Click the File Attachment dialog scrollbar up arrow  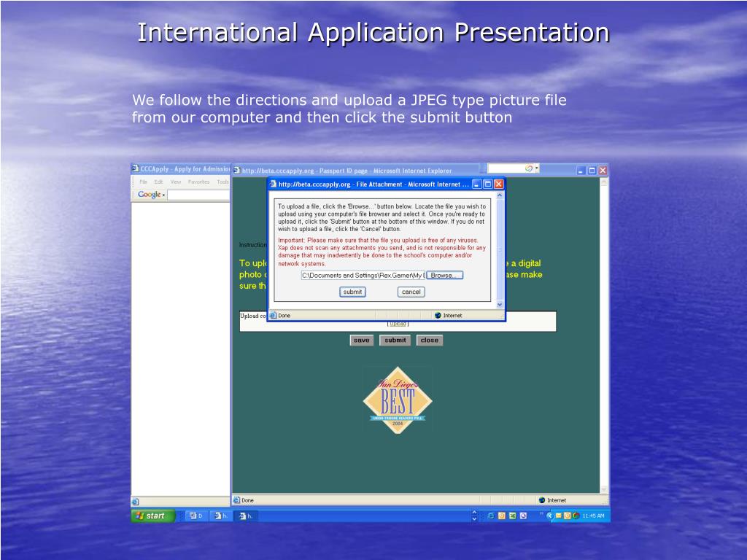500,195
